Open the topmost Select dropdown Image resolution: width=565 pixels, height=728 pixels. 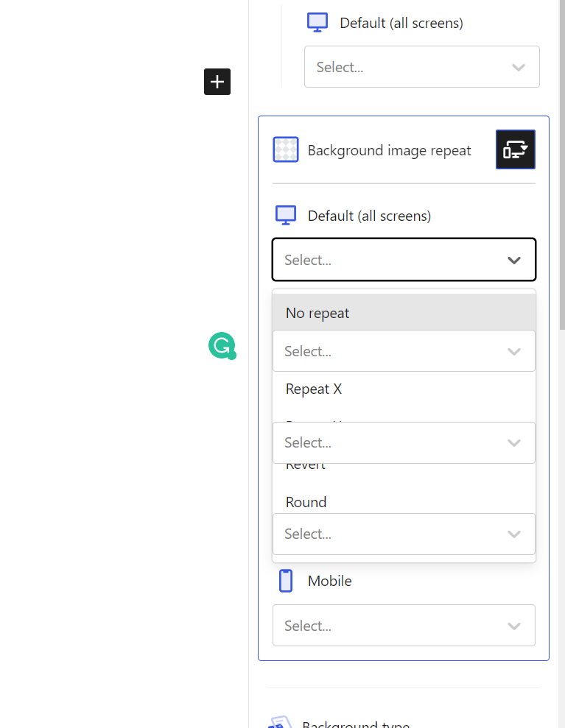coord(421,66)
